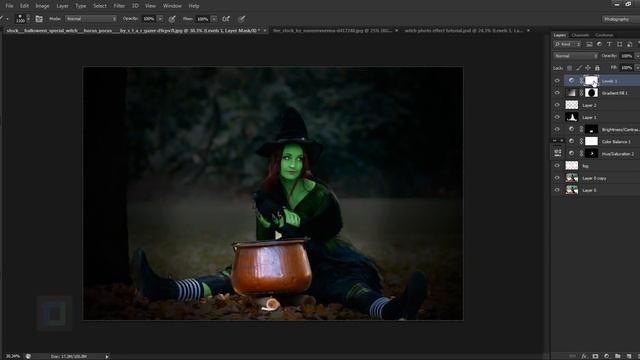The width and height of the screenshot is (640, 360).
Task: Lock transparent pixels icon
Action: click(569, 68)
